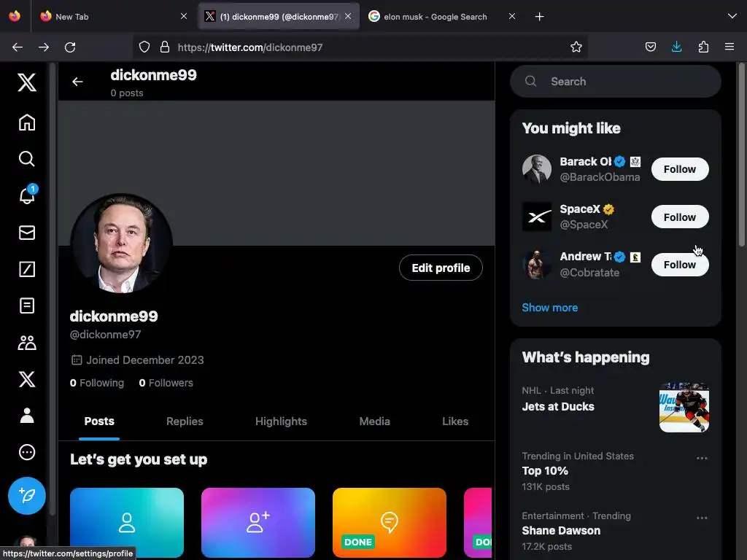Show site security lock info
The height and width of the screenshot is (560, 747).
coord(165,47)
